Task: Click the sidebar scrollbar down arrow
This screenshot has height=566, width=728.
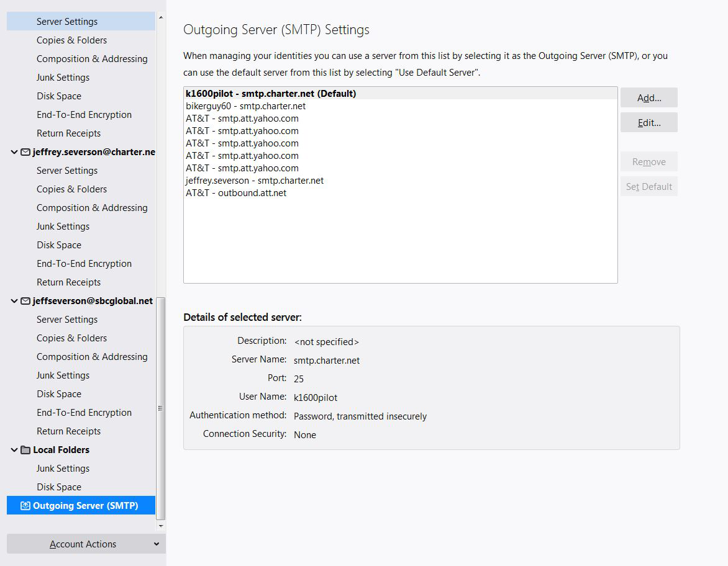Action: 161,526
